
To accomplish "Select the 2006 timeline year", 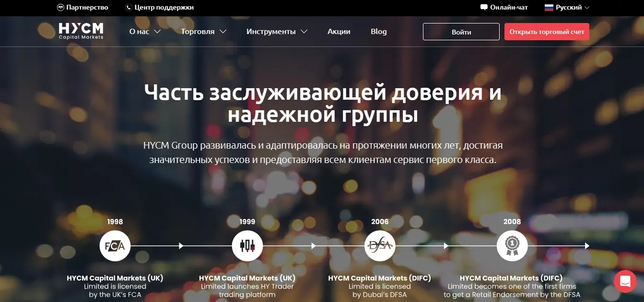I will coord(380,221).
